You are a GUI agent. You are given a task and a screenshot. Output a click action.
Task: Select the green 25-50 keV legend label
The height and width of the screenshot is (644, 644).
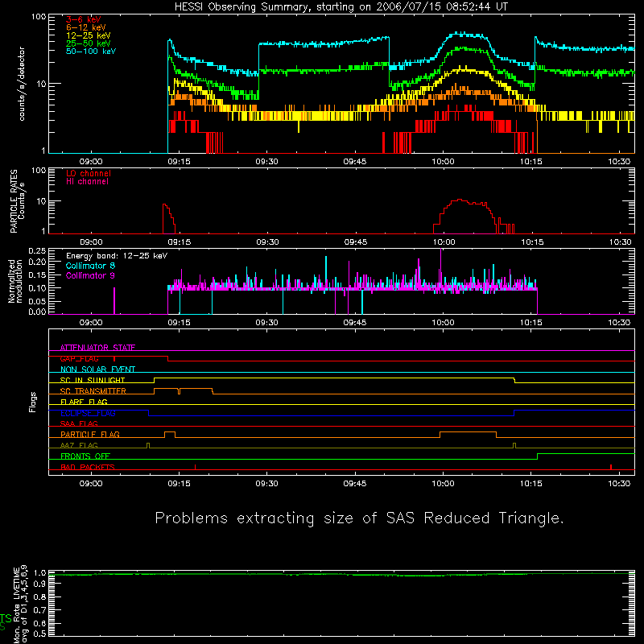(x=88, y=43)
